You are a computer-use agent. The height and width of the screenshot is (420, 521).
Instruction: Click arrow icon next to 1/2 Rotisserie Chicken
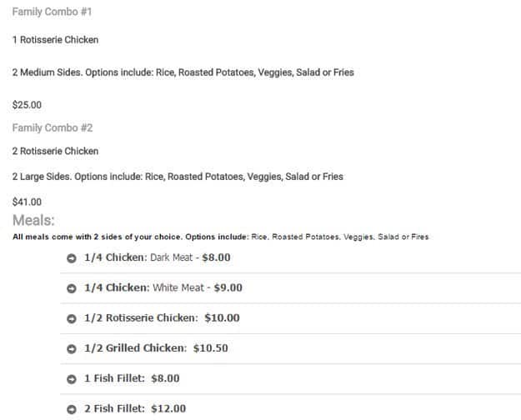tap(72, 318)
